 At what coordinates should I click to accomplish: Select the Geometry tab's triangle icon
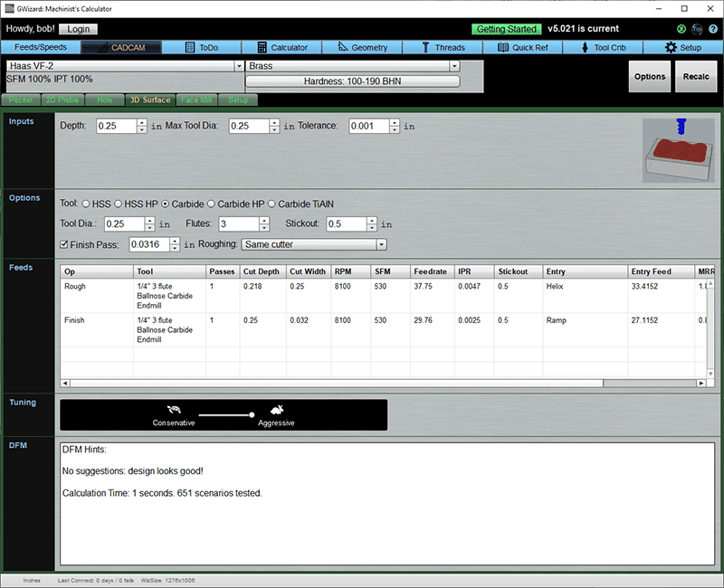click(x=342, y=47)
